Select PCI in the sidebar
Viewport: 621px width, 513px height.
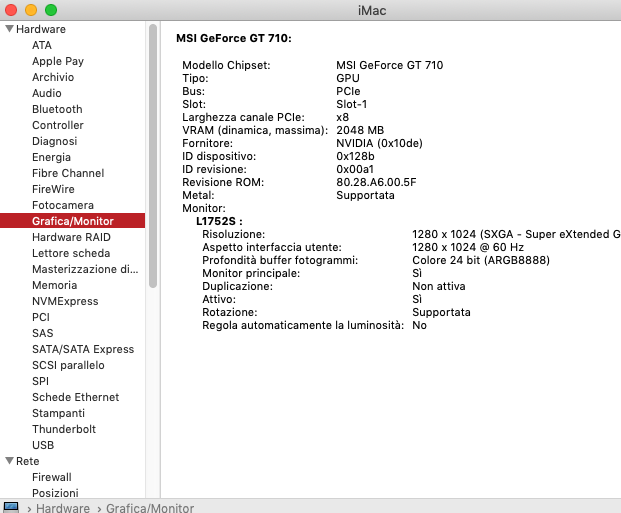click(41, 317)
